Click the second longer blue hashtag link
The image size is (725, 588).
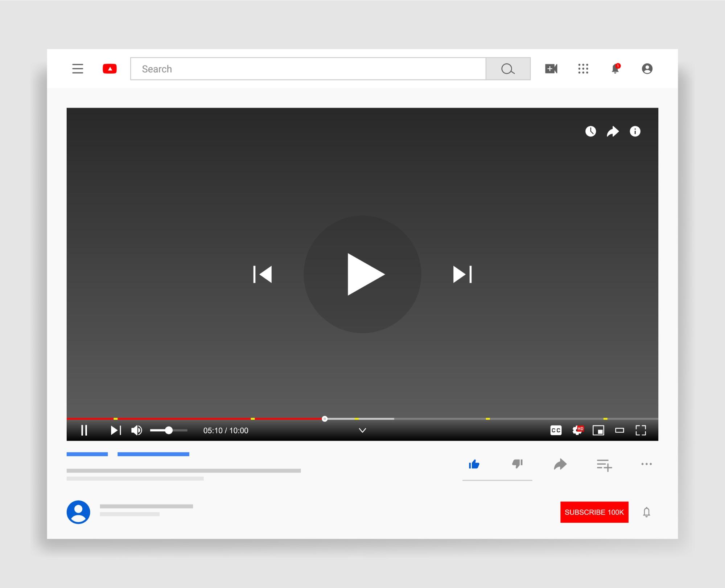coord(153,454)
